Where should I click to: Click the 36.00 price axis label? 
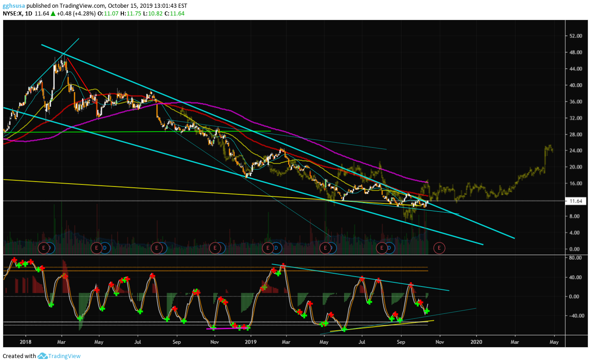[576, 102]
